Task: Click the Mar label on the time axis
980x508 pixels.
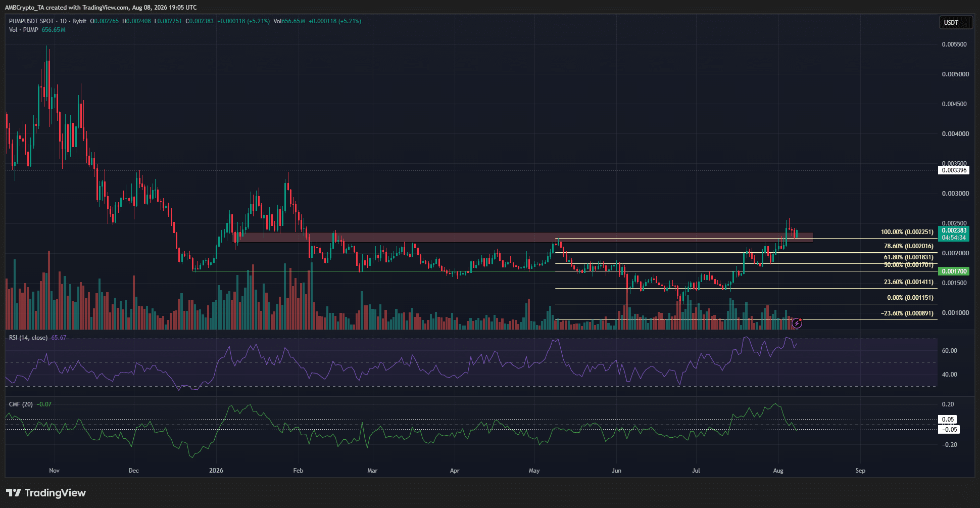Action: tap(372, 471)
